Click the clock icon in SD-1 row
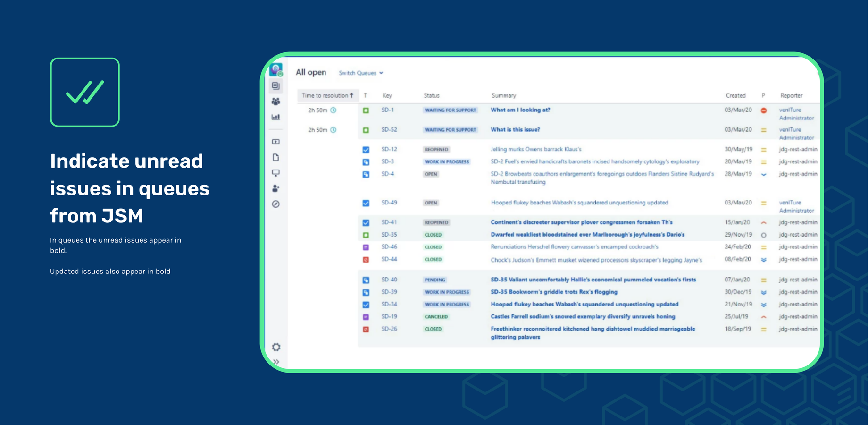This screenshot has width=868, height=425. 333,110
